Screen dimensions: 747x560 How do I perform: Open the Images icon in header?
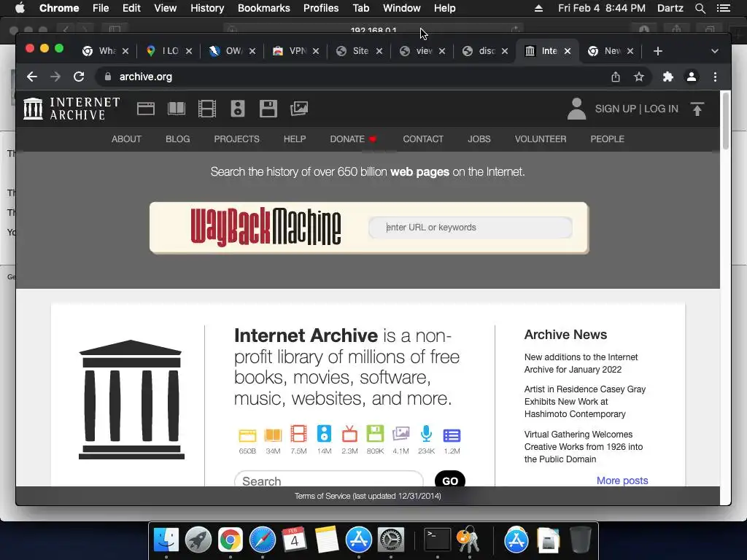(299, 109)
